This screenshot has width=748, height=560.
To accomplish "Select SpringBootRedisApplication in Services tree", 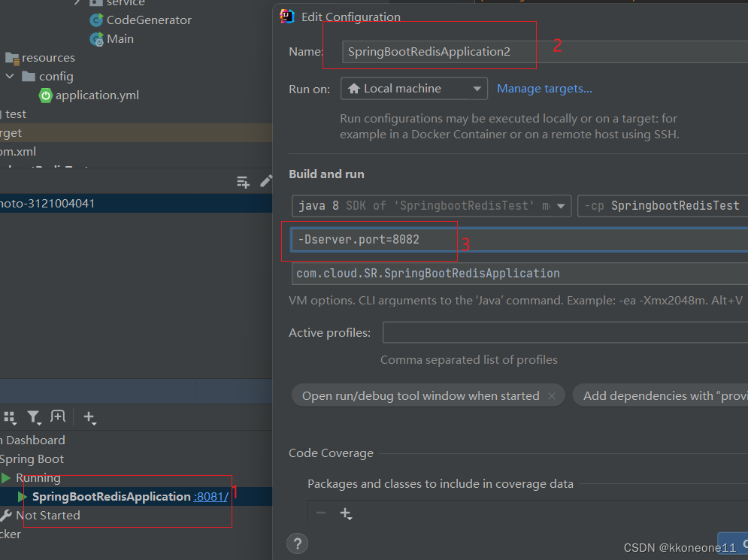I will tap(111, 497).
